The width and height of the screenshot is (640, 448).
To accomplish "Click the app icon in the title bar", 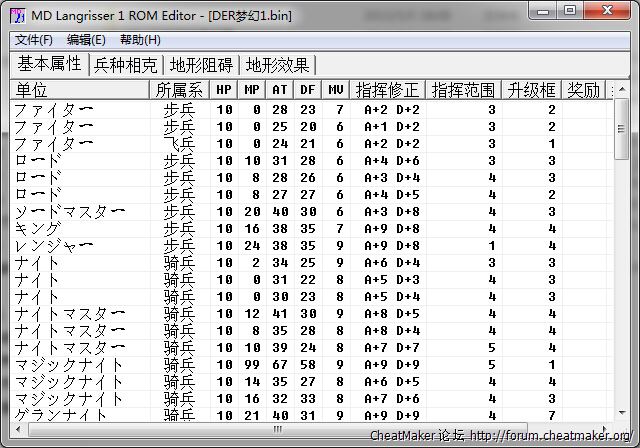I will (x=16, y=12).
